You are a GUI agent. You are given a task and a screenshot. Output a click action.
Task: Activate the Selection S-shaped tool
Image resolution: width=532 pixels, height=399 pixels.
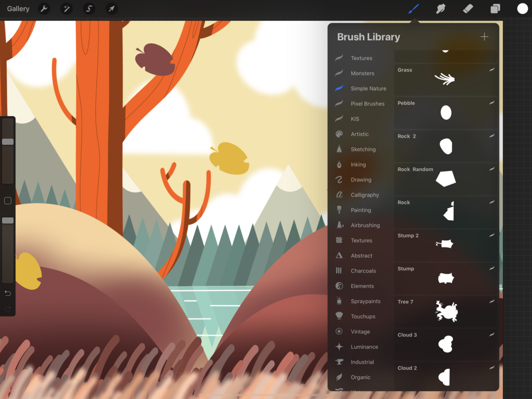[89, 9]
